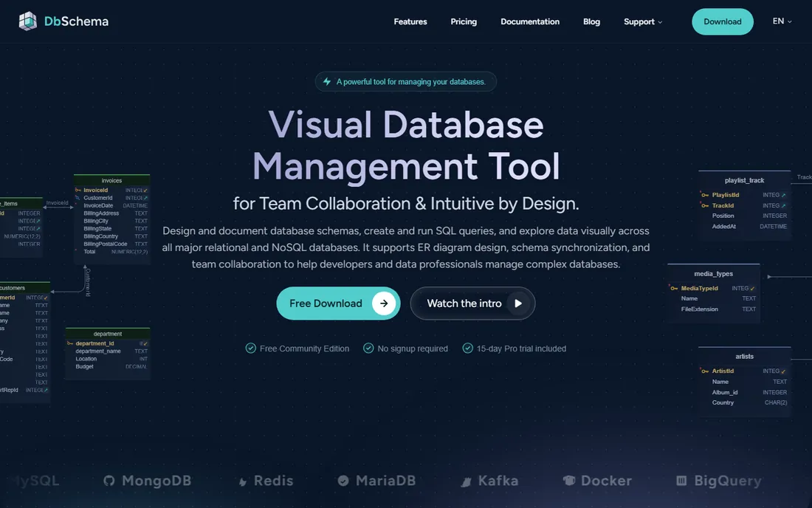Go to the Pricing page
The image size is (812, 508).
[464, 21]
